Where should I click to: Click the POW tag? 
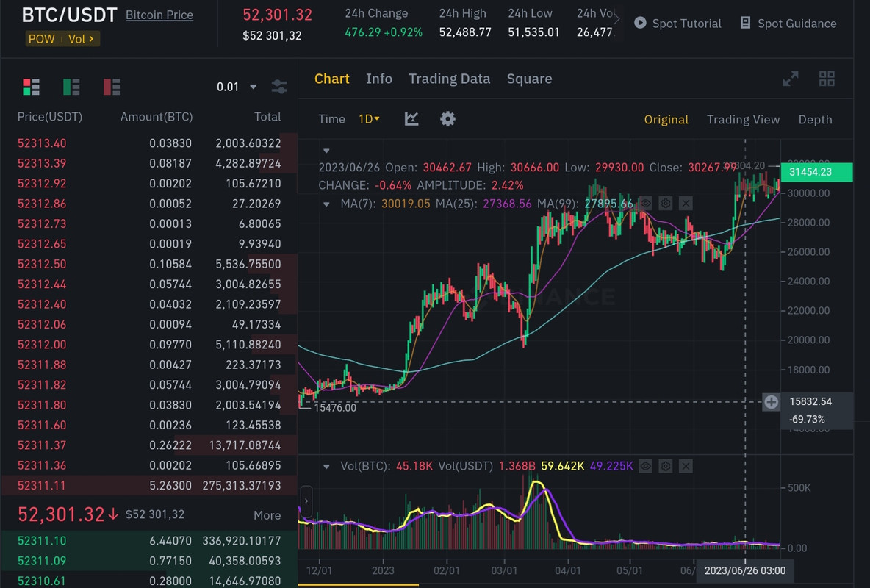42,39
